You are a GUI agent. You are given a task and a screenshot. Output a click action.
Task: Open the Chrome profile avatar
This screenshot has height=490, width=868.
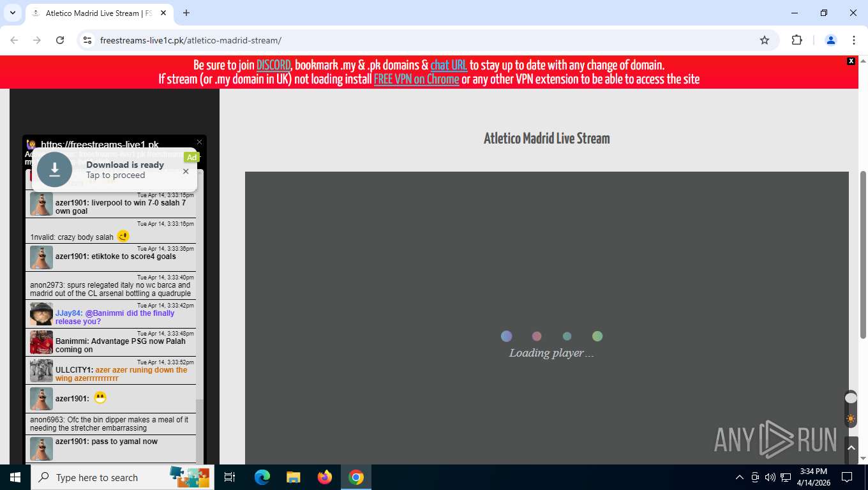[x=831, y=40]
